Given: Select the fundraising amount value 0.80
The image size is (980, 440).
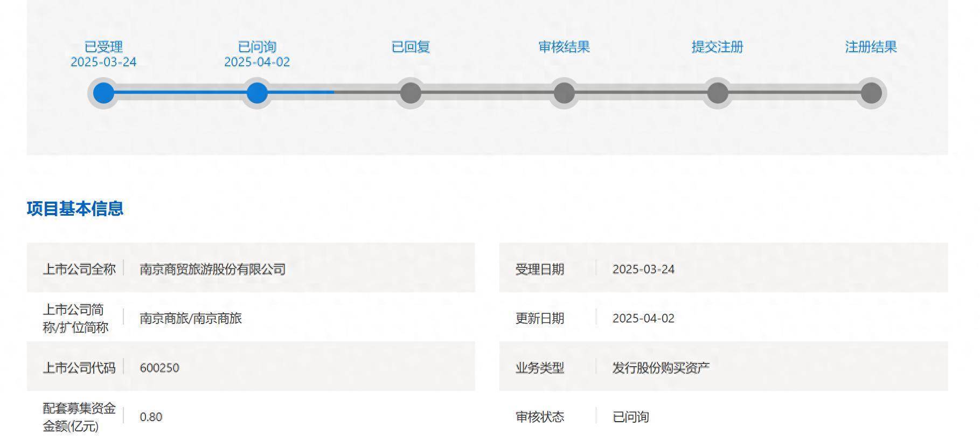Looking at the screenshot, I should click(151, 417).
